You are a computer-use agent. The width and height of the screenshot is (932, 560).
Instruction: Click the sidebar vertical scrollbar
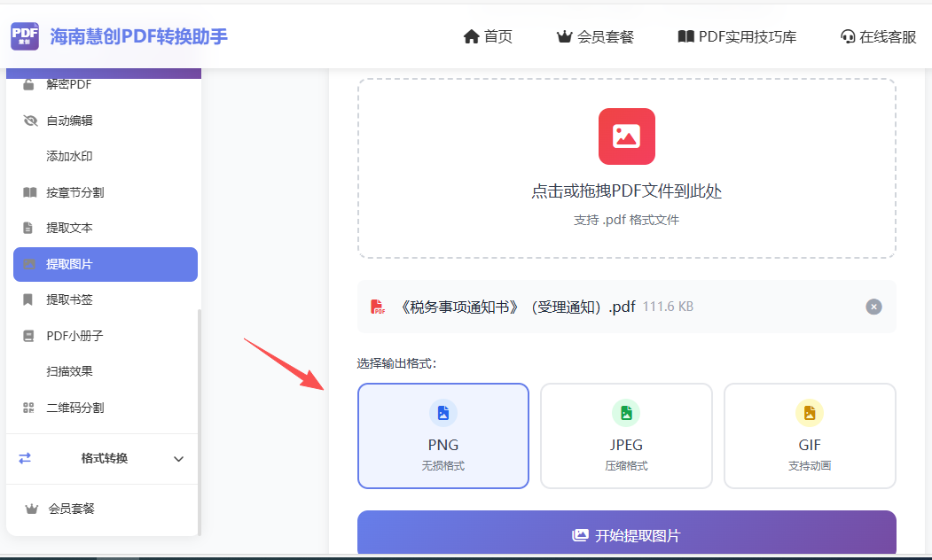(200, 422)
